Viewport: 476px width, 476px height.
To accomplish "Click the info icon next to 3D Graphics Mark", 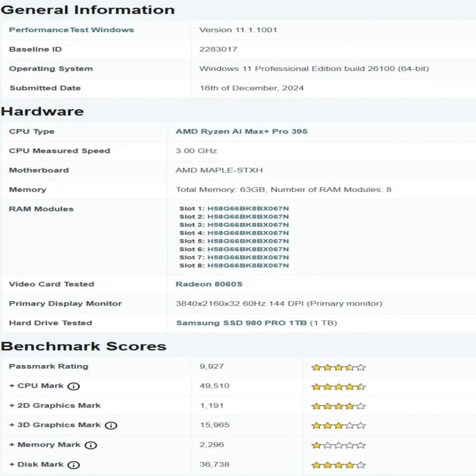I will point(111,425).
